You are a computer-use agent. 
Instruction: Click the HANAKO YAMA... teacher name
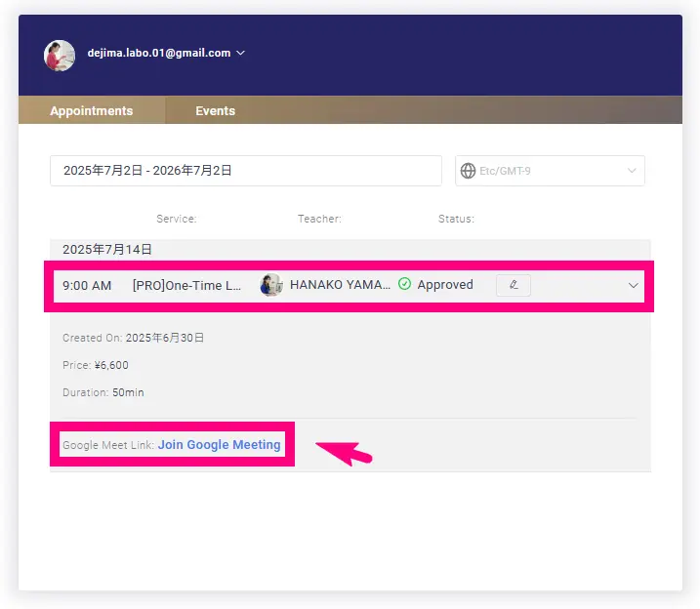(x=340, y=285)
